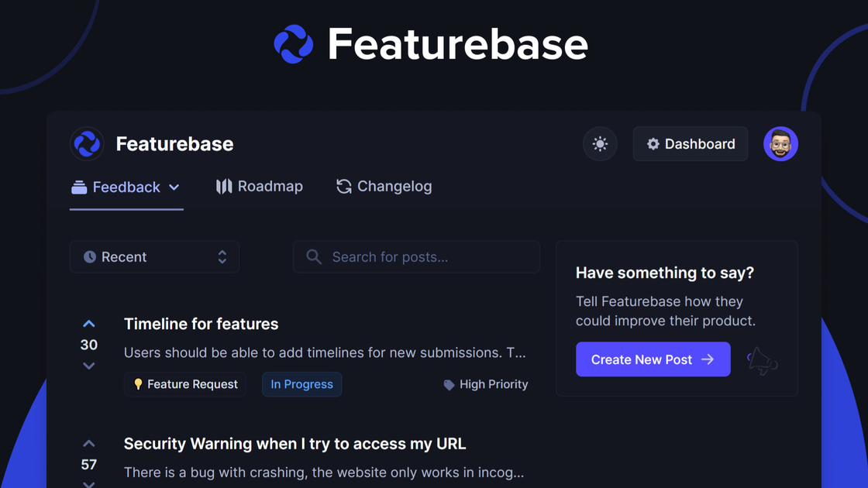Filter by the In Progress status badge
This screenshot has width=868, height=488.
(x=301, y=384)
